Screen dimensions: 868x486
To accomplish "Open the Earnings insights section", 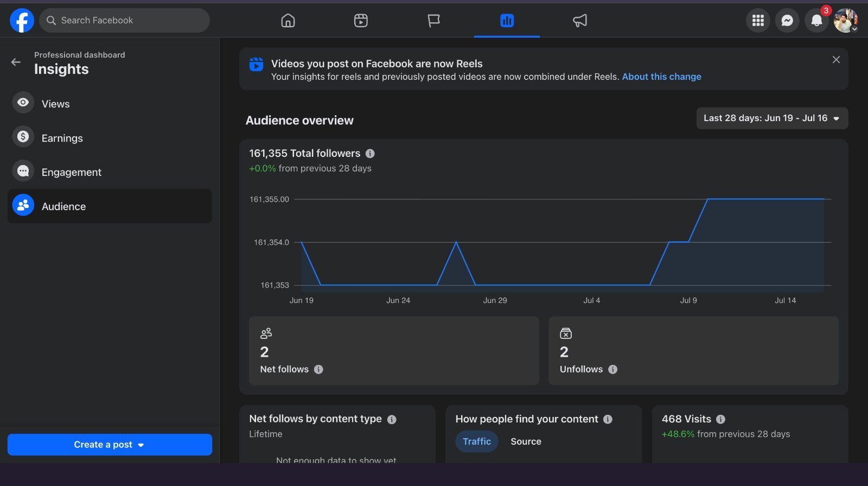I will click(110, 138).
